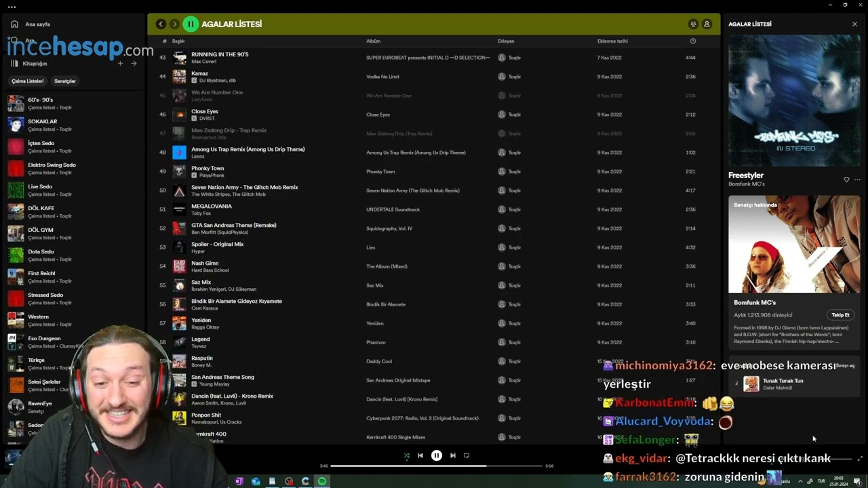Sort tracks by Eklenme tarihi column
The width and height of the screenshot is (868, 488).
tap(612, 41)
